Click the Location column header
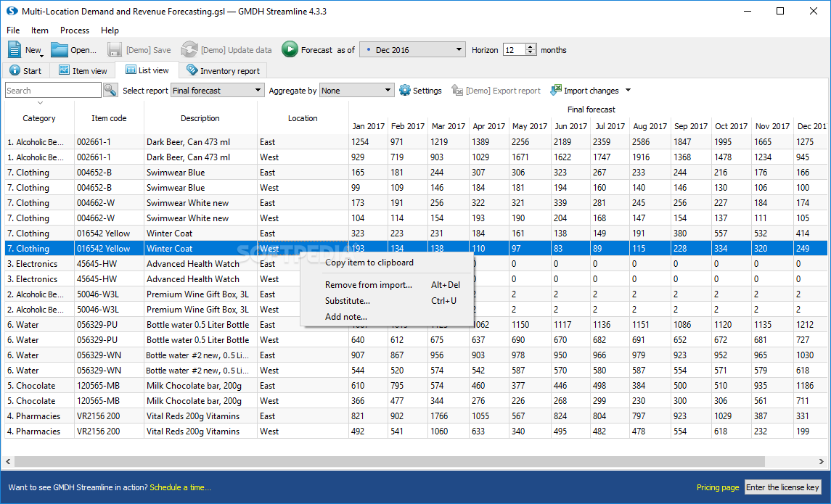This screenshot has width=831, height=504. point(303,118)
